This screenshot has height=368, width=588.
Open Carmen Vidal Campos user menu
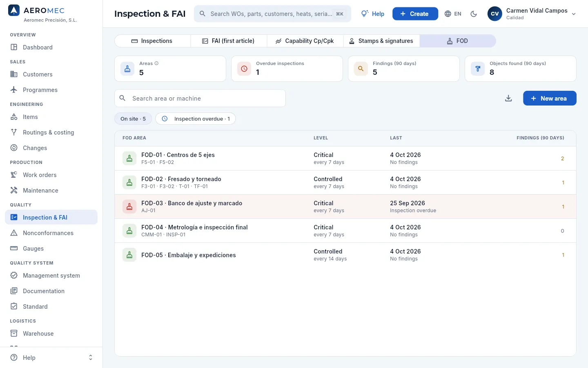point(532,14)
